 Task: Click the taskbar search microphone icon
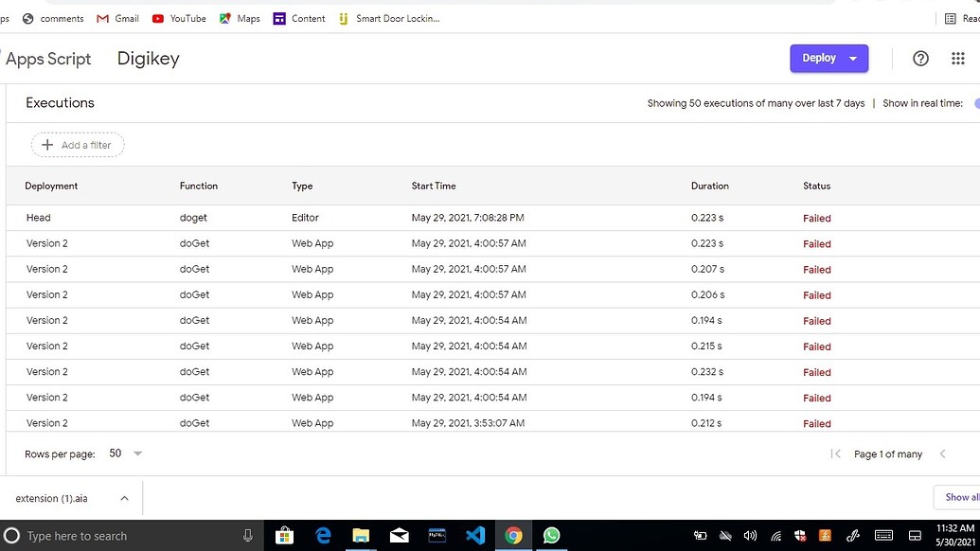(247, 536)
